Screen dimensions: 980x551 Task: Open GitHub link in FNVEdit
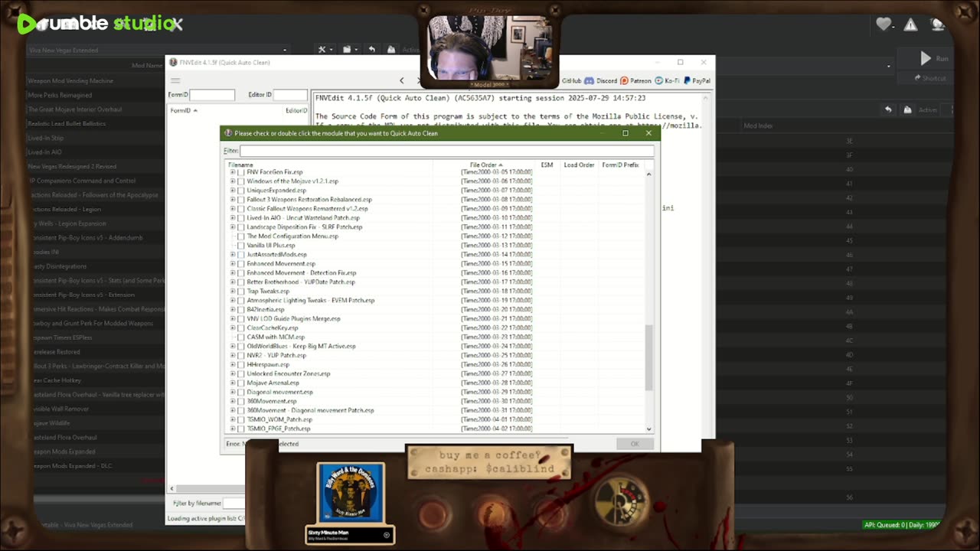click(572, 80)
